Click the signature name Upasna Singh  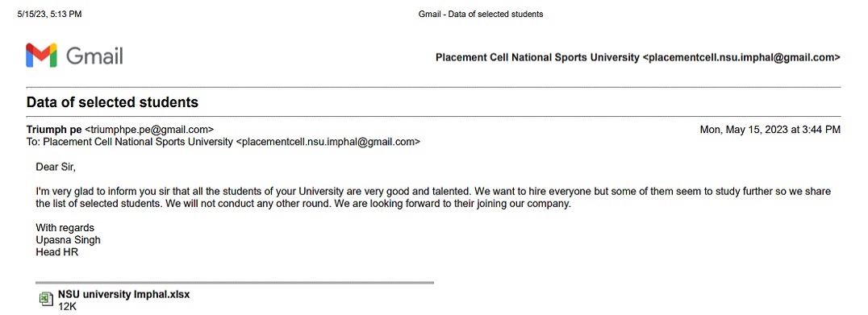tap(68, 240)
